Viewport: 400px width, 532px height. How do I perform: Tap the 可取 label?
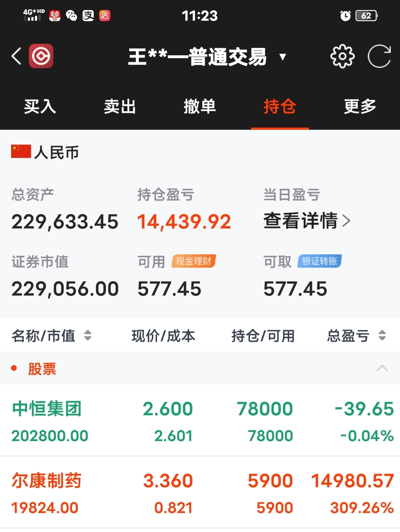click(x=277, y=262)
